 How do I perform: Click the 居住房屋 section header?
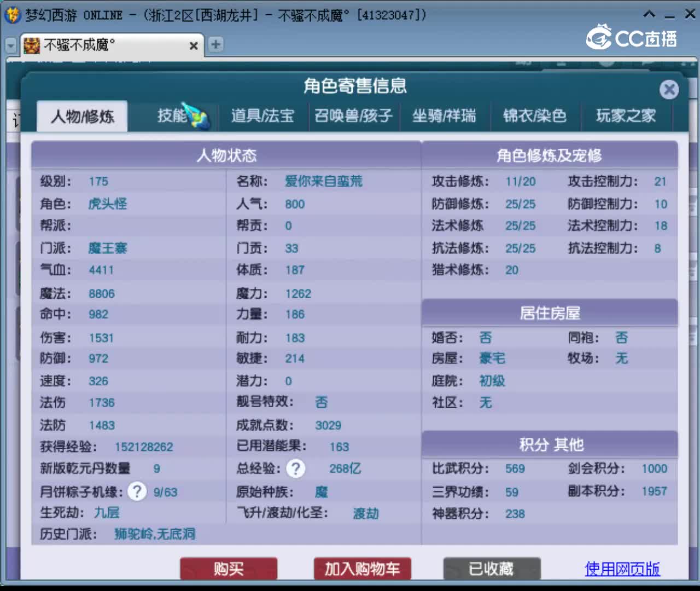(550, 313)
